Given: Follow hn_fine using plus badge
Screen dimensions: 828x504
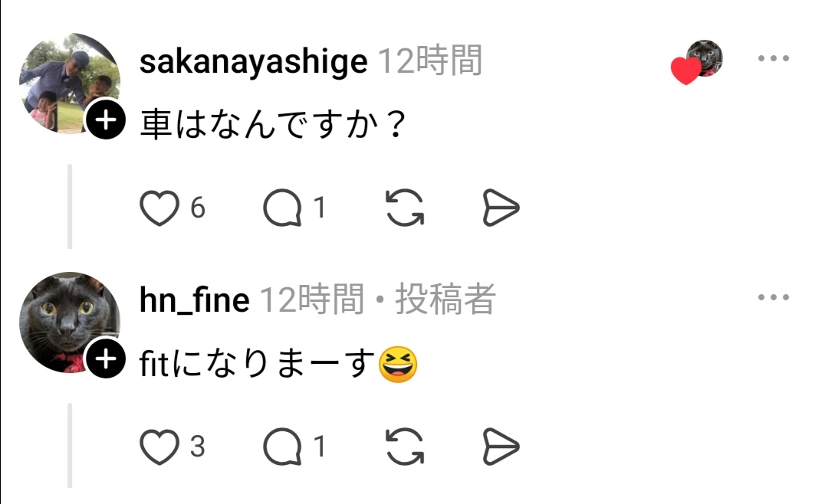Looking at the screenshot, I should coord(105,359).
